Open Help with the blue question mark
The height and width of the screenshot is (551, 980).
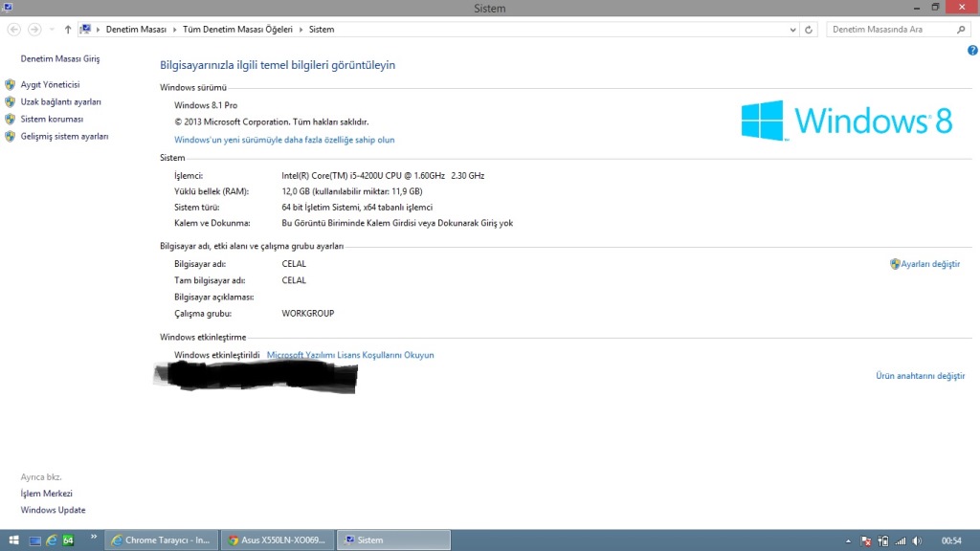972,51
